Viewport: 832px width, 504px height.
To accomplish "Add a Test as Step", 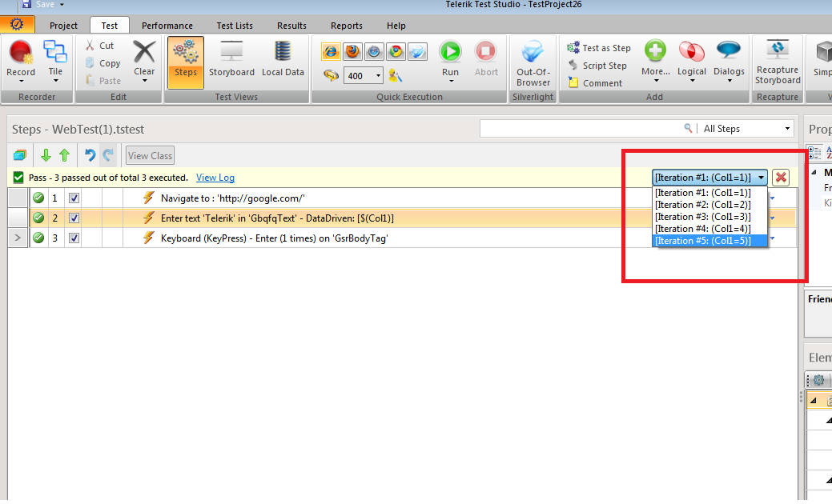I will point(599,48).
